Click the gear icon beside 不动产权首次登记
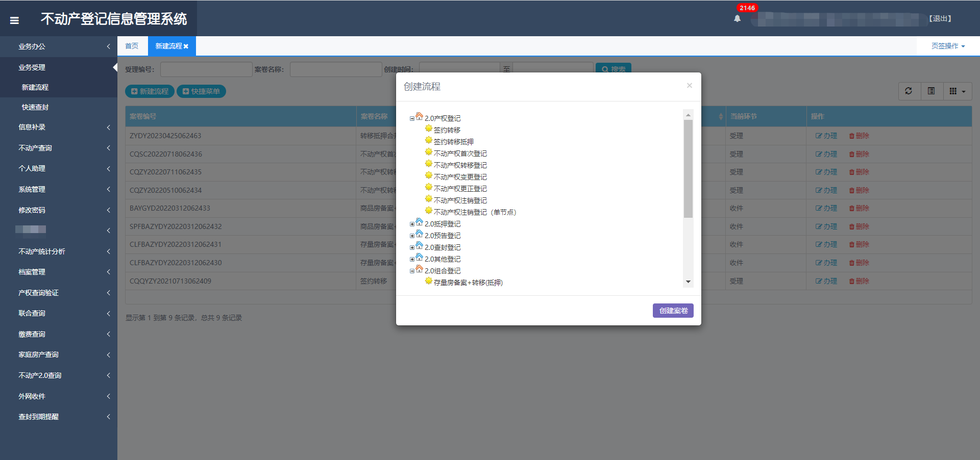The image size is (980, 460). [x=429, y=152]
